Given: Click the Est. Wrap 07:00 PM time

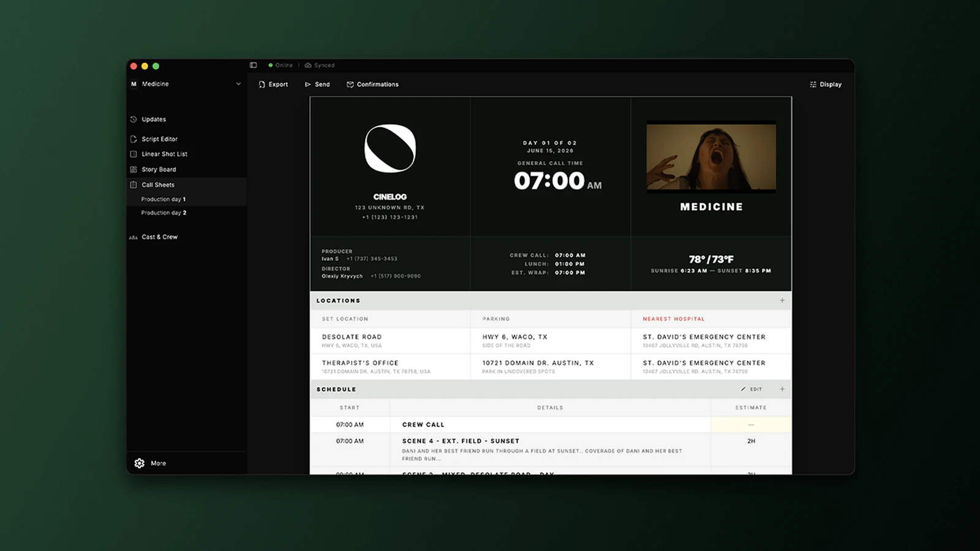Looking at the screenshot, I should click(x=570, y=272).
